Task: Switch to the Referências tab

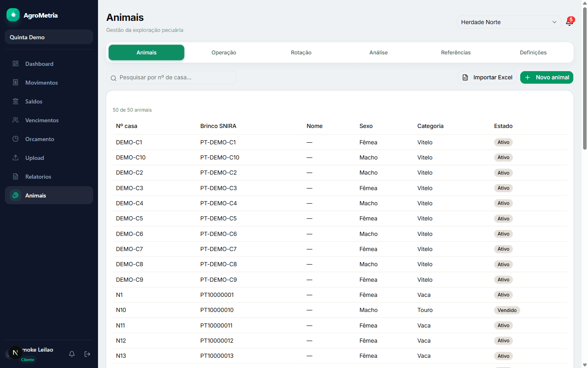Action: [x=456, y=52]
